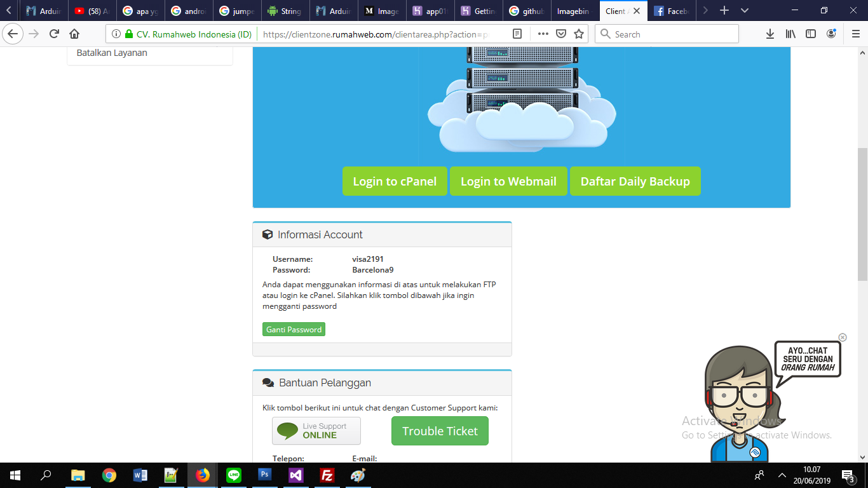This screenshot has width=868, height=488.
Task: Open Visual Studio from taskbar
Action: pos(296,475)
